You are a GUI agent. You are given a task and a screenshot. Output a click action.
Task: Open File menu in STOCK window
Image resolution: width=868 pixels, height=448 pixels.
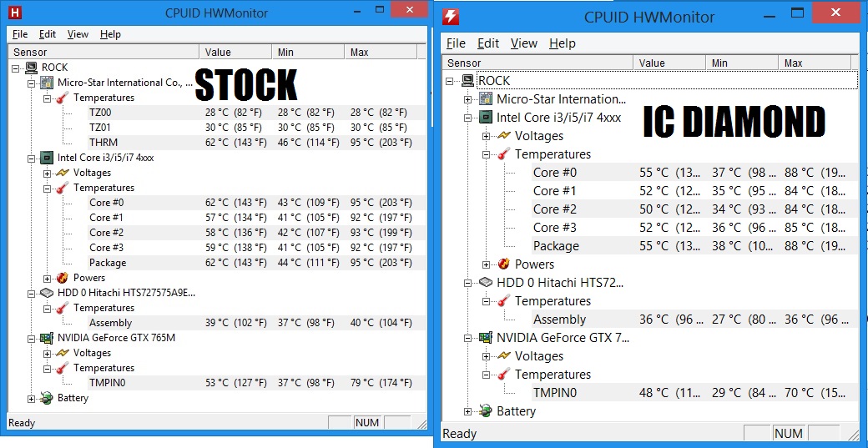tap(20, 34)
